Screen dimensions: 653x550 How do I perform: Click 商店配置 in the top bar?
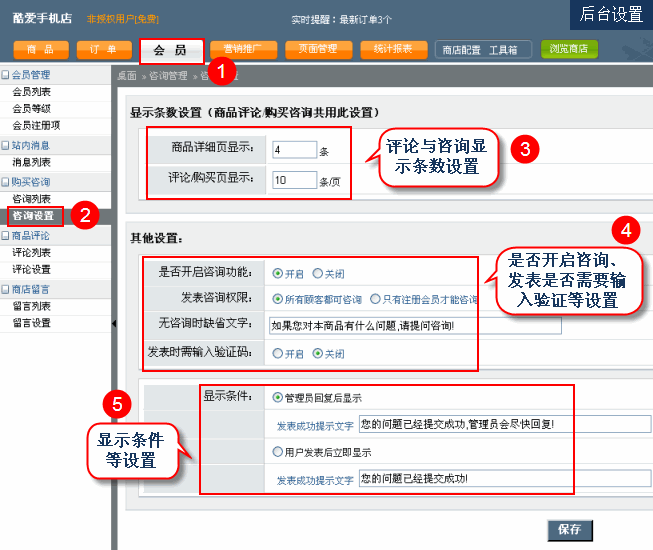coord(461,50)
